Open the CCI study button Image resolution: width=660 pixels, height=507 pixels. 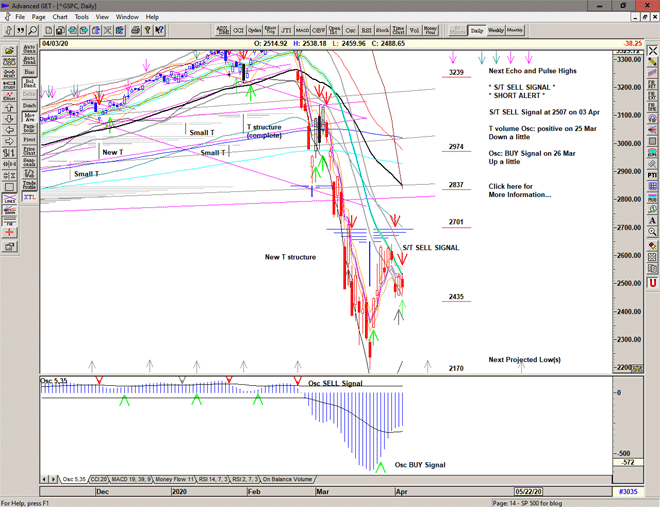pos(239,30)
